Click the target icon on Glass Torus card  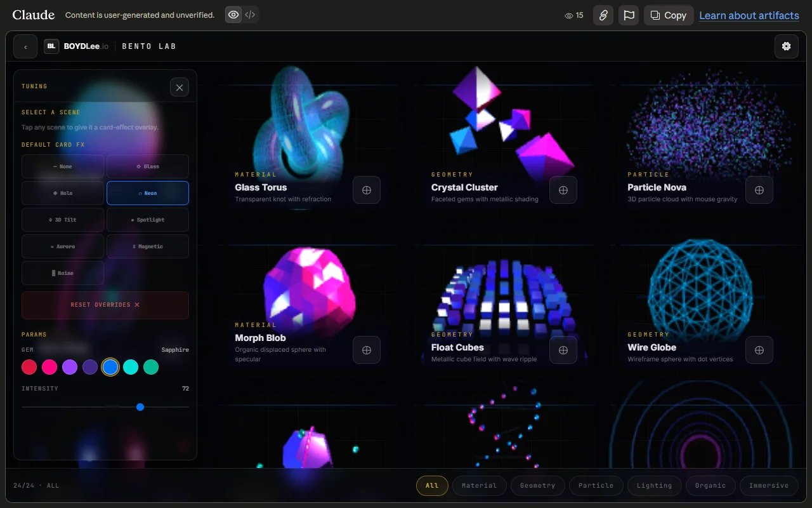(x=367, y=190)
